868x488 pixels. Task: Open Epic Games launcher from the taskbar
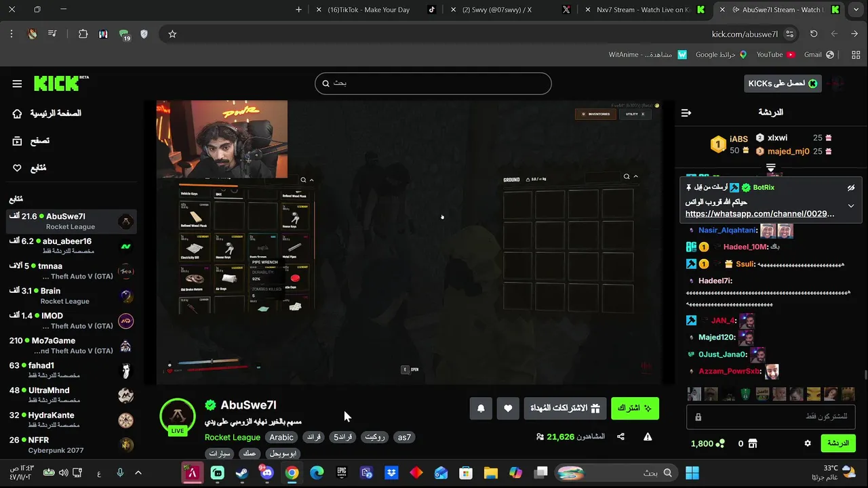(342, 473)
